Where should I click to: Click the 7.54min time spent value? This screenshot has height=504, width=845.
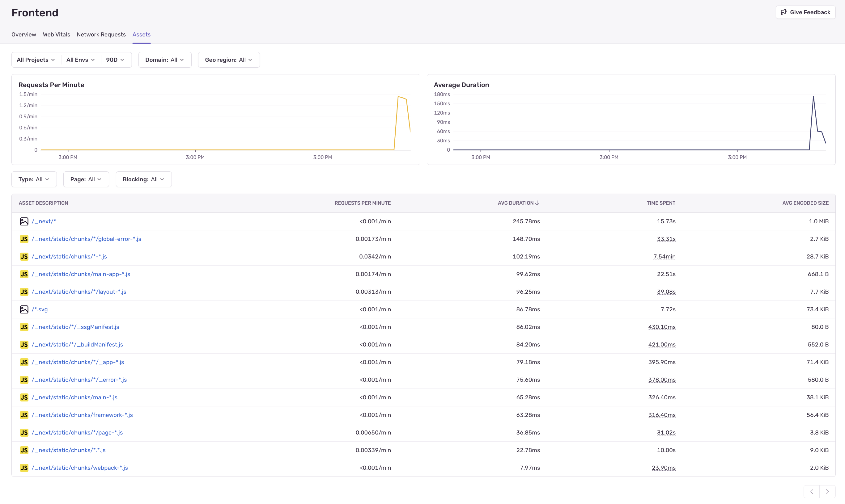click(664, 256)
